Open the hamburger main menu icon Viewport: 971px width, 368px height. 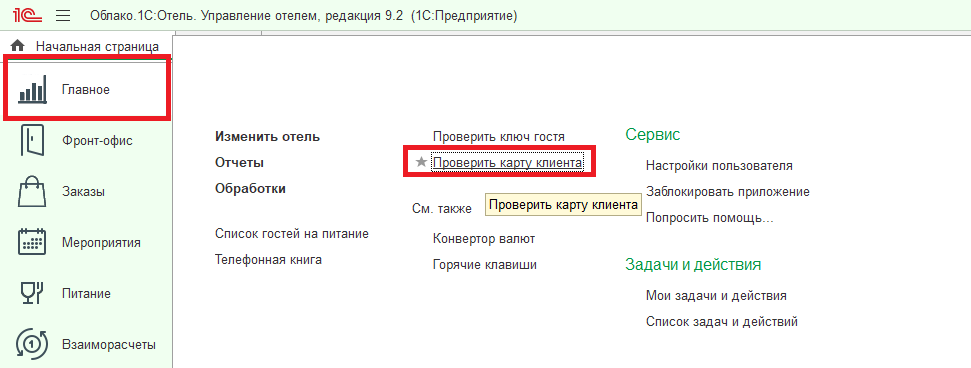(x=63, y=15)
